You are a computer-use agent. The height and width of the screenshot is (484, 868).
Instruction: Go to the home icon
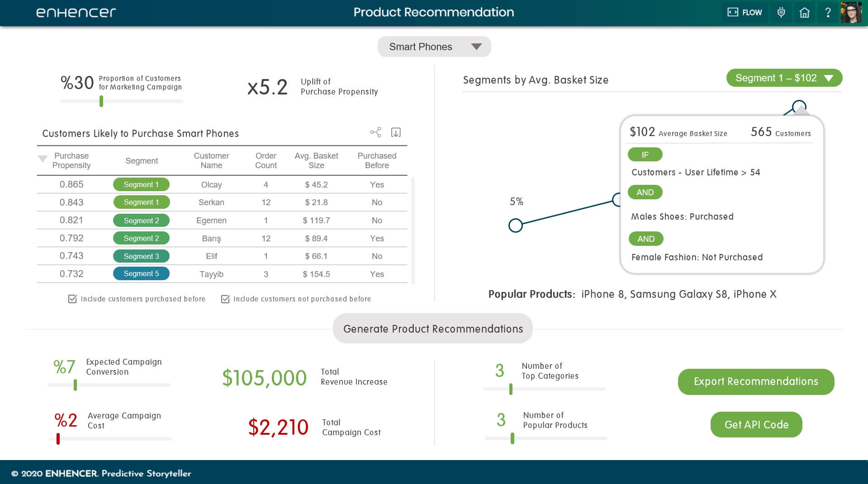[x=804, y=12]
